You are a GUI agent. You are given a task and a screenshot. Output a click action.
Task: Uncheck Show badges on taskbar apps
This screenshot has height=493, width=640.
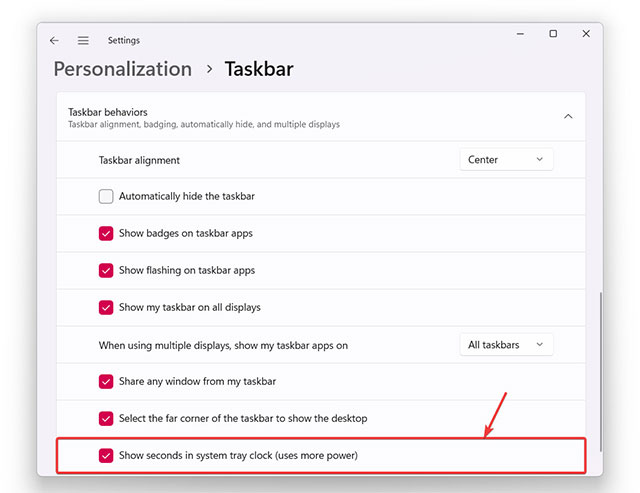[x=106, y=233]
